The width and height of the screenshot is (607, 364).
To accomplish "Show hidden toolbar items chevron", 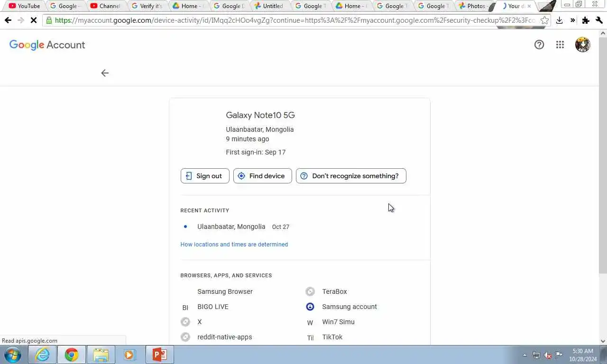I will point(572,20).
